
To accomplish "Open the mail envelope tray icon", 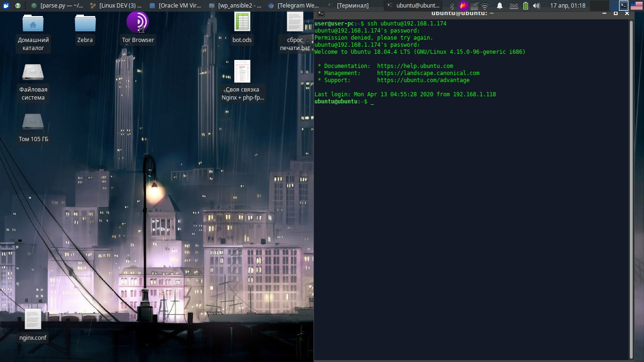I will click(x=513, y=6).
